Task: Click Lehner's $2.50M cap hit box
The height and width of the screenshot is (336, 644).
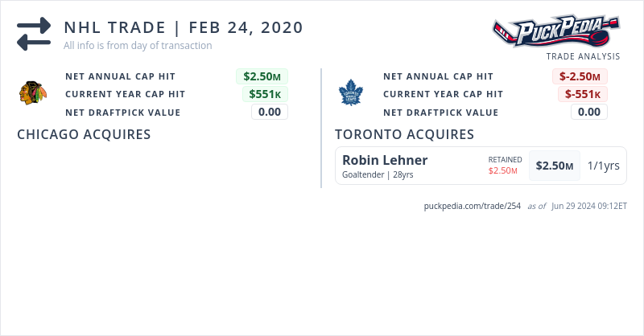Action: tap(555, 166)
